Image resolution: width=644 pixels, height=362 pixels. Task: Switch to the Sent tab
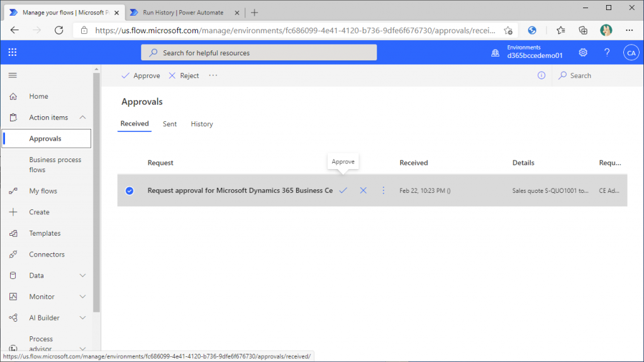tap(170, 124)
